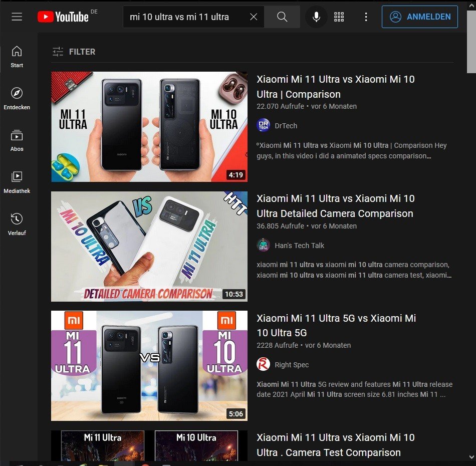This screenshot has width=476, height=466.
Task: Open the three-dot settings menu
Action: pyautogui.click(x=366, y=17)
